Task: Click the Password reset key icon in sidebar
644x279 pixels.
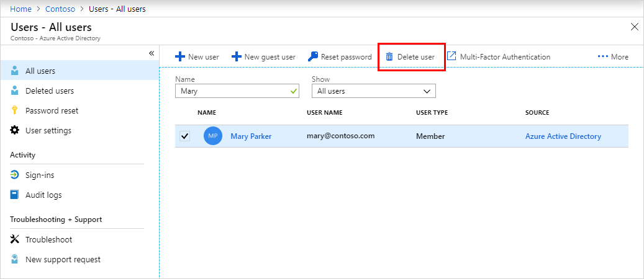Action: [x=15, y=110]
